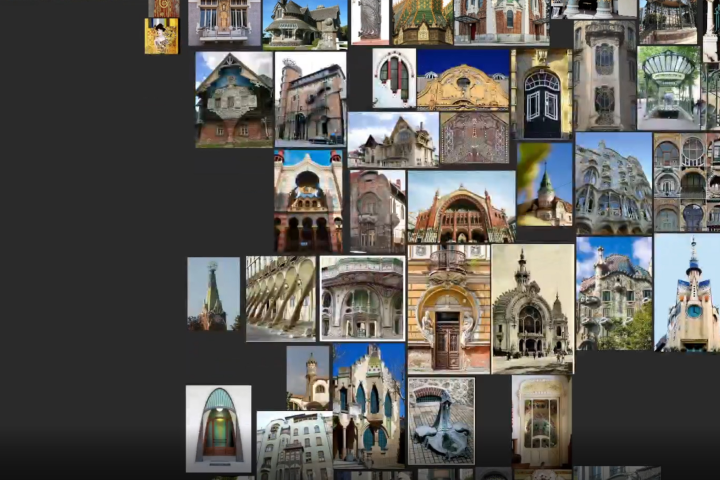Open the blue clock tower image
This screenshot has height=480, width=720.
pyautogui.click(x=688, y=293)
